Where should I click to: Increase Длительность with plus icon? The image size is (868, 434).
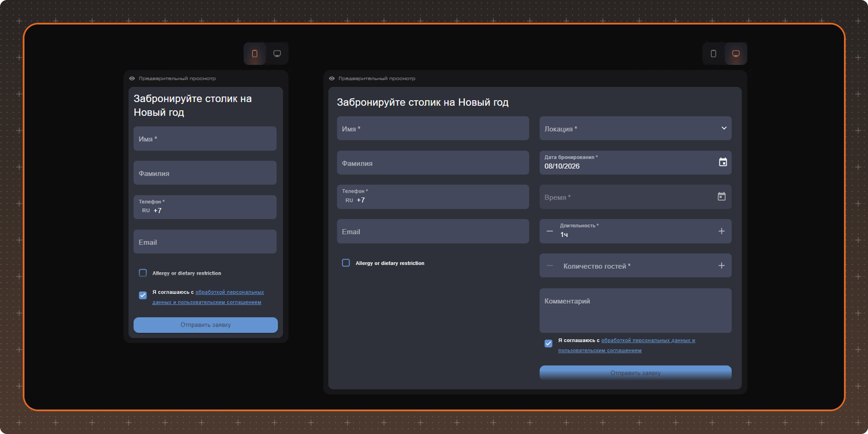722,231
